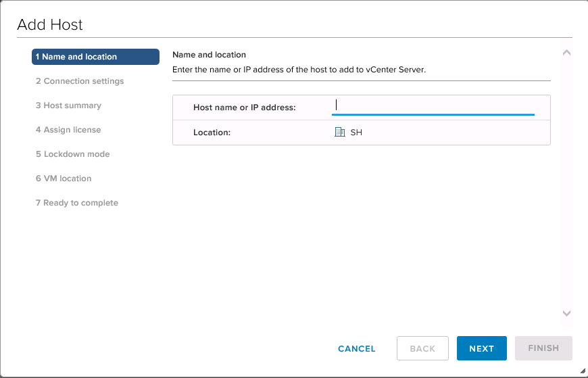Click the Finish button

point(544,348)
